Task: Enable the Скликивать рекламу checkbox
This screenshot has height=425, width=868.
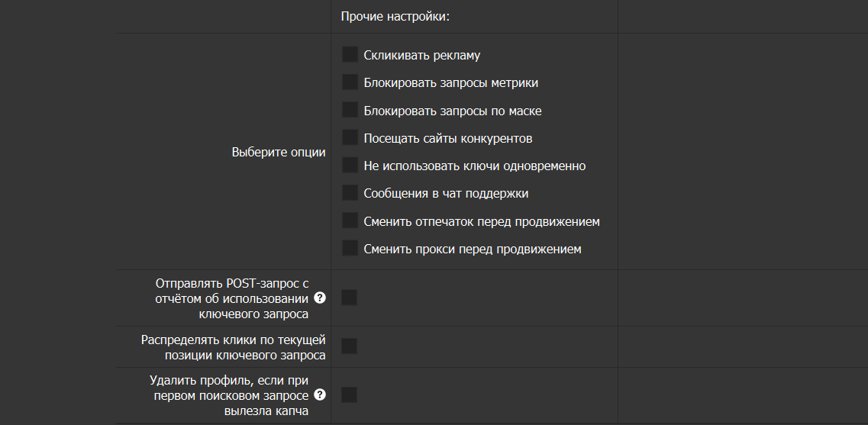Action: (x=350, y=55)
